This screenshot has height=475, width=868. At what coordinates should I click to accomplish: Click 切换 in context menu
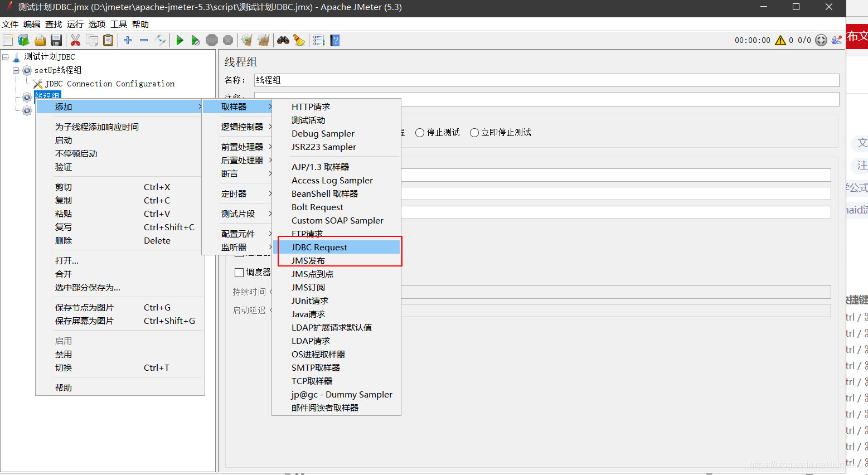120,367
